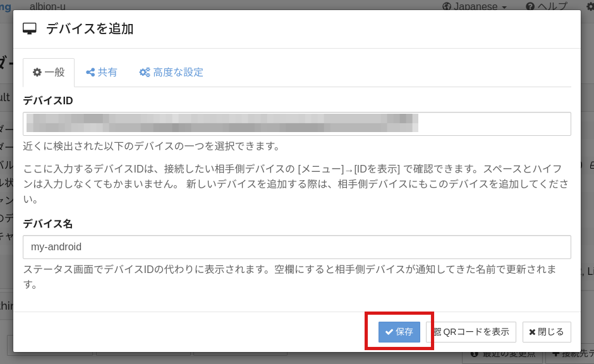Click the checkmark icon on the 保存 button
594x364 pixels.
click(389, 332)
